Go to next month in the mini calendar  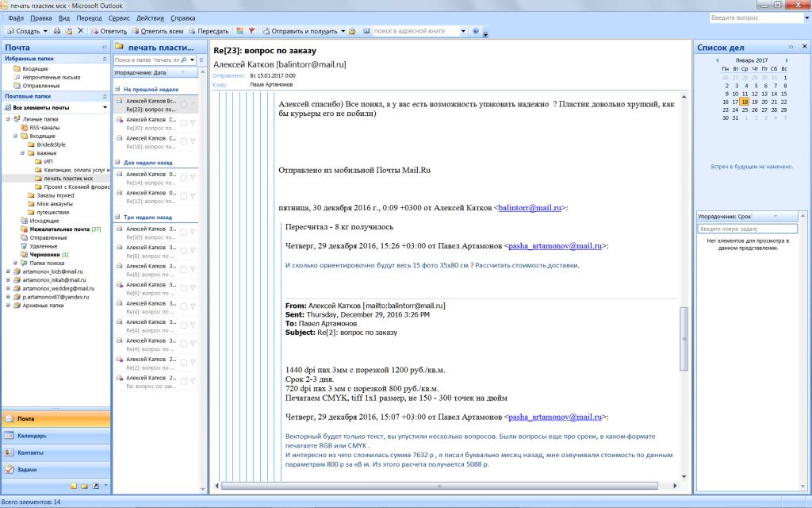click(787, 60)
